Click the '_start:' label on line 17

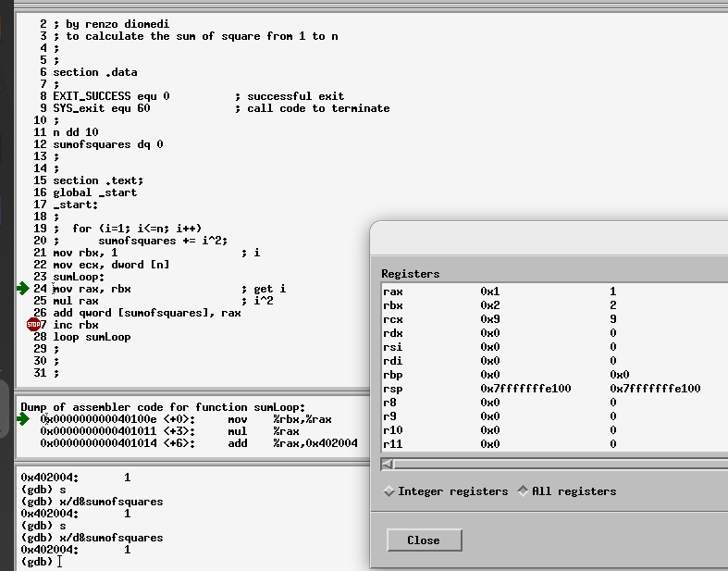[x=76, y=205]
